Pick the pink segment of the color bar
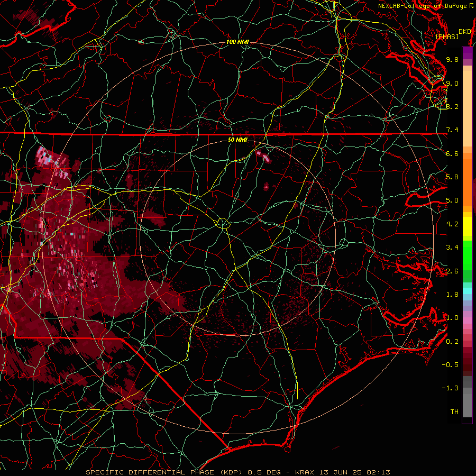The width and height of the screenshot is (476, 476). (x=467, y=321)
